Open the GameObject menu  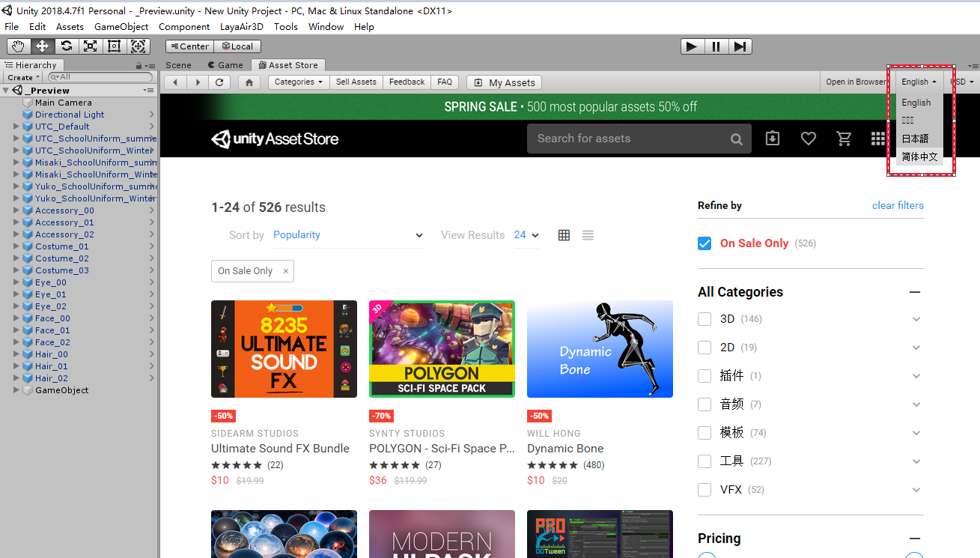121,26
